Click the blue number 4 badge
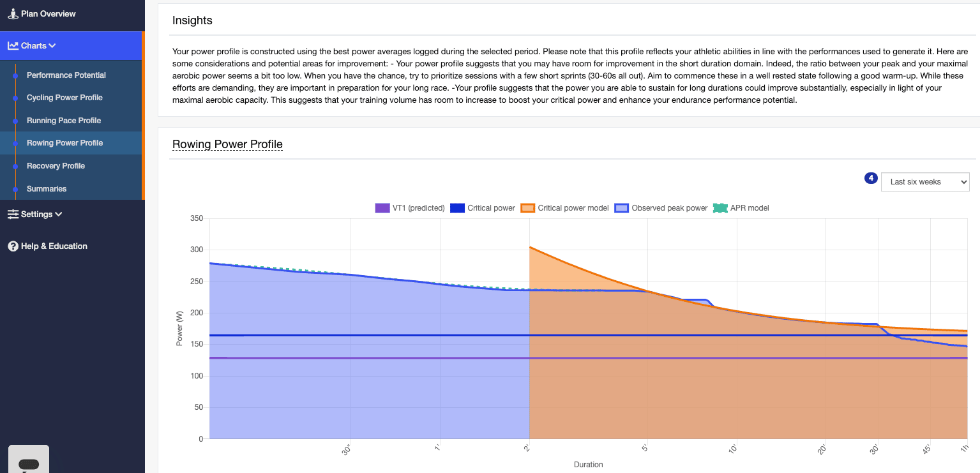 (870, 178)
